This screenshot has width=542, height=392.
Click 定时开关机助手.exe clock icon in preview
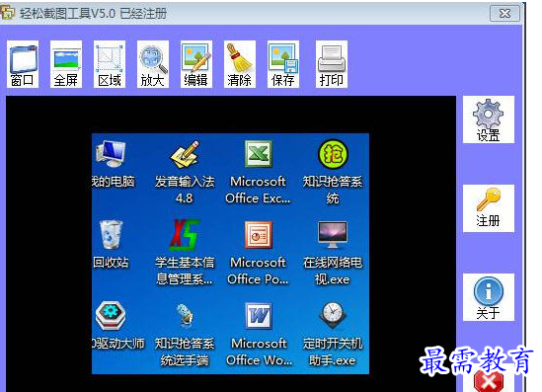point(333,316)
